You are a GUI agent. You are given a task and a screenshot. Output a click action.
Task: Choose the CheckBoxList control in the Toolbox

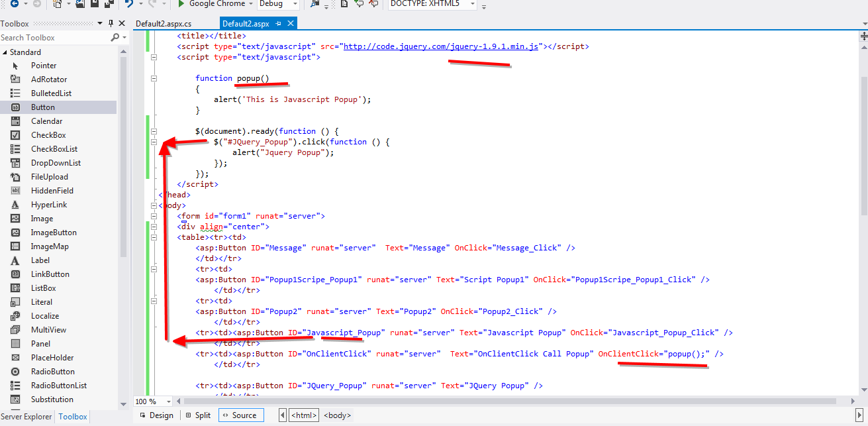coord(58,149)
